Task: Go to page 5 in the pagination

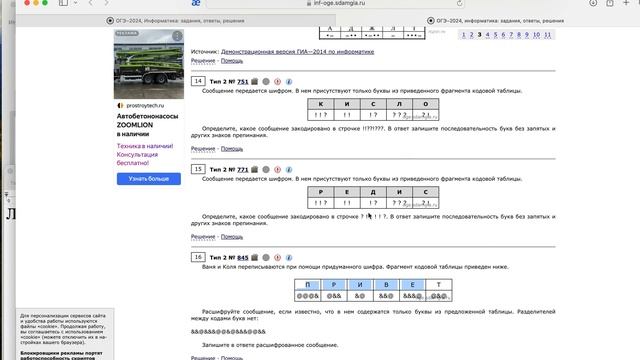Action: 496,35
